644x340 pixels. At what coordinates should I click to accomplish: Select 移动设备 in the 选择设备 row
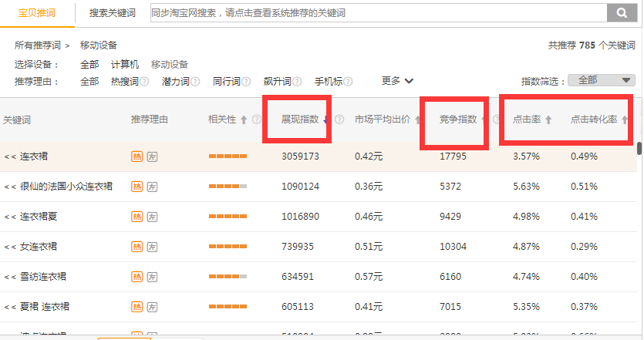(x=170, y=65)
